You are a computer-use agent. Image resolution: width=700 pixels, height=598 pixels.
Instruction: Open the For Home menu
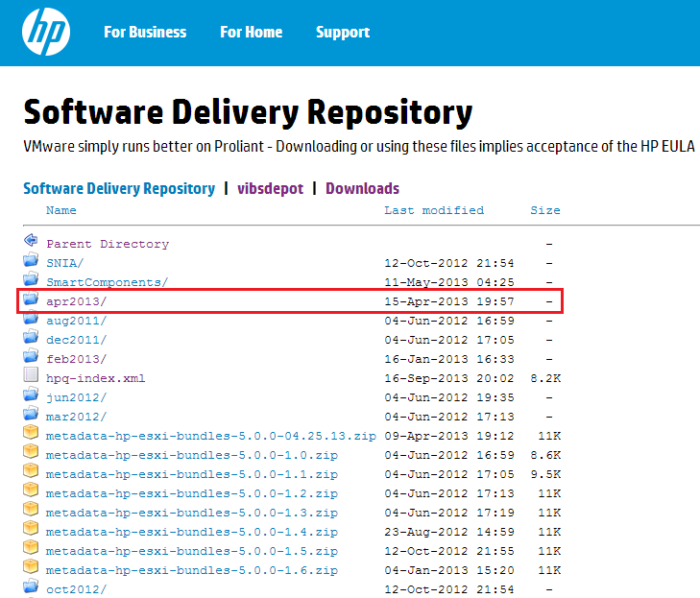251,33
